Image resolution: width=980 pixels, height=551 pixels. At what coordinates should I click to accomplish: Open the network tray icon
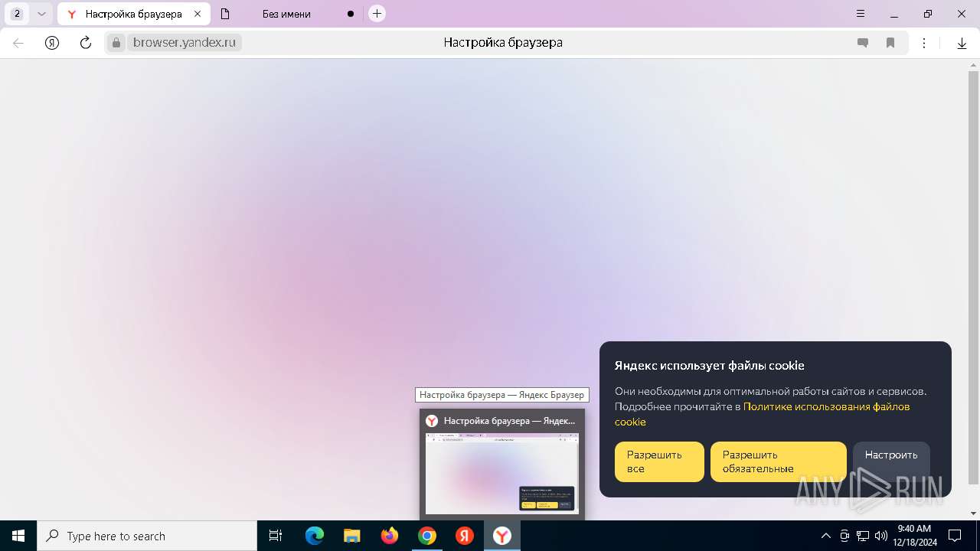(863, 536)
